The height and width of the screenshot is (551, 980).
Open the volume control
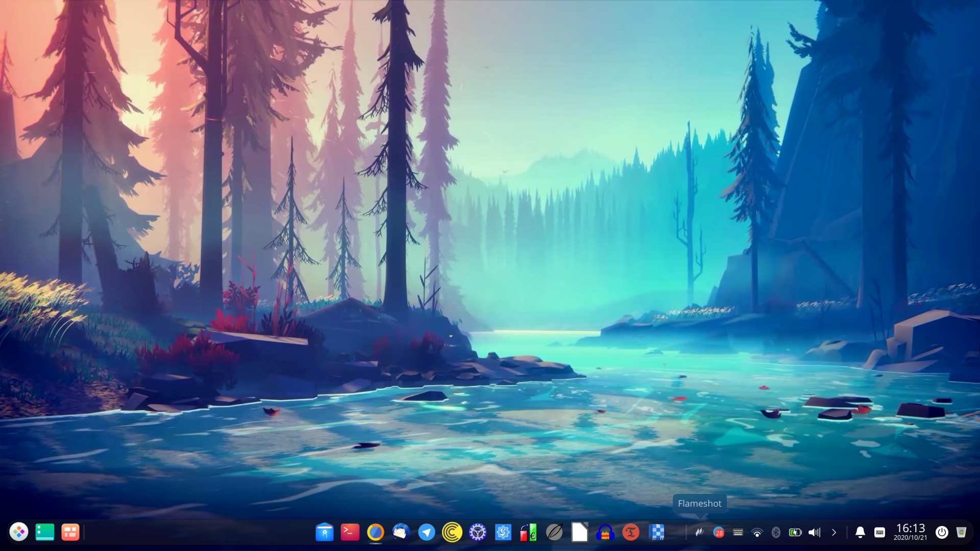tap(815, 532)
